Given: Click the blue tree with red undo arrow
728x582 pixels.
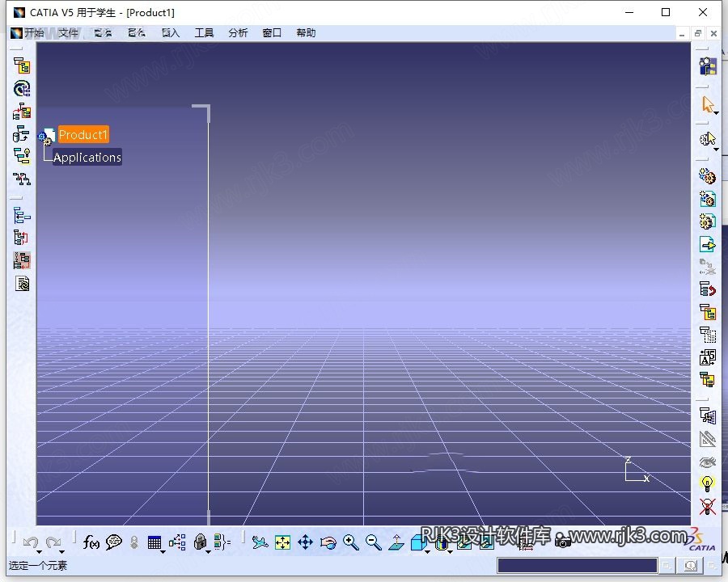Looking at the screenshot, I should (708, 289).
